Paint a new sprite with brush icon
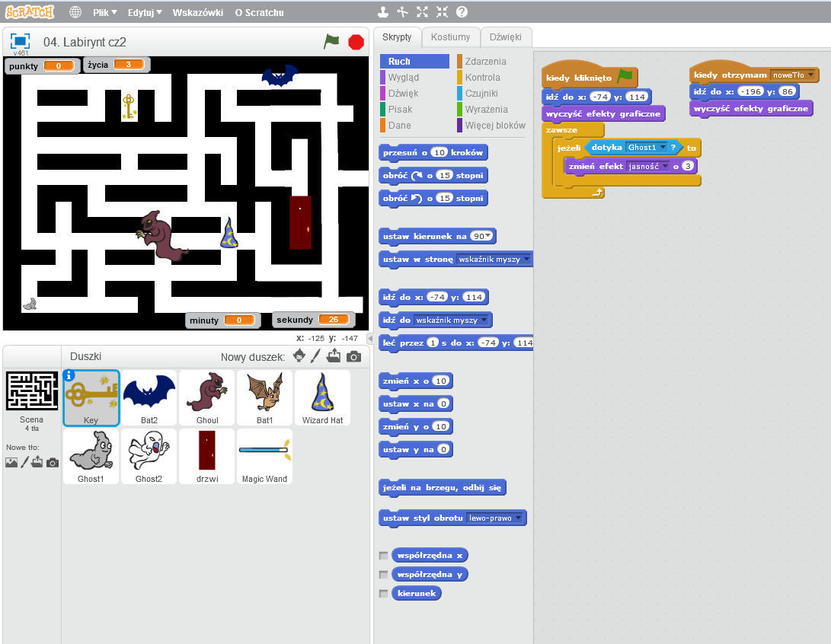The height and width of the screenshot is (644, 831). tap(315, 356)
